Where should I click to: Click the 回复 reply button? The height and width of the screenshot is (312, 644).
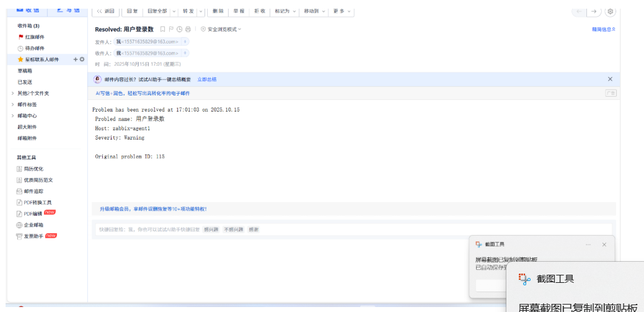[132, 11]
